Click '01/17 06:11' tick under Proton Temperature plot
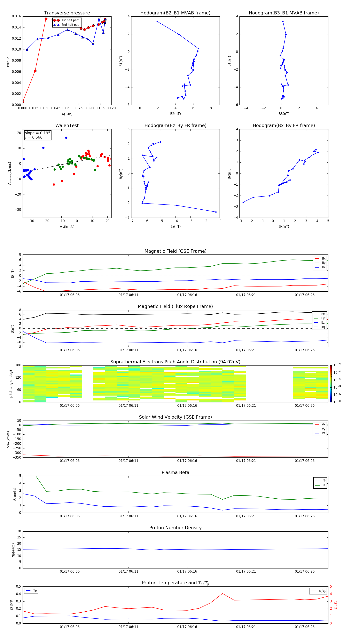Screen dimensions: 351x644 129,627
